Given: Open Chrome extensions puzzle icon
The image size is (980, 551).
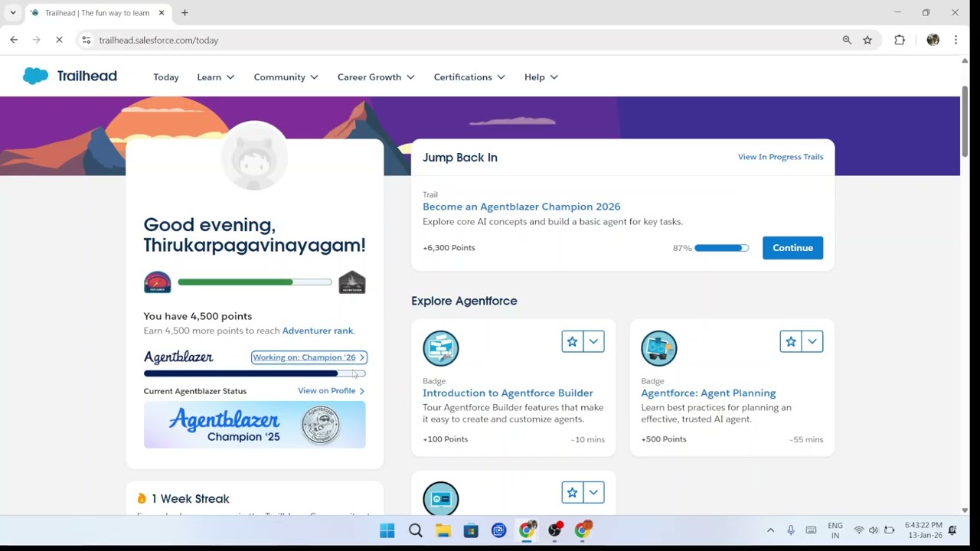Looking at the screenshot, I should point(900,40).
